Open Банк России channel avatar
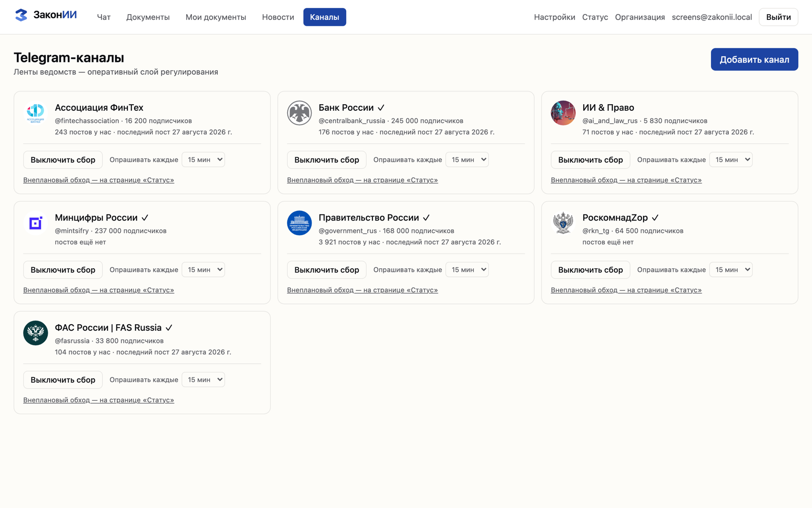The image size is (812, 508). (299, 113)
